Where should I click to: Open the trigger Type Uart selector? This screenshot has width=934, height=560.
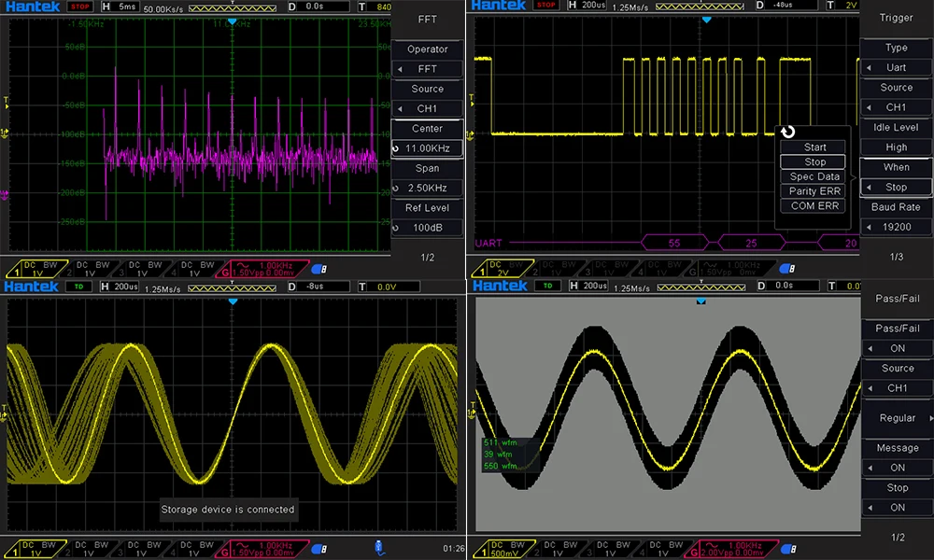click(896, 67)
